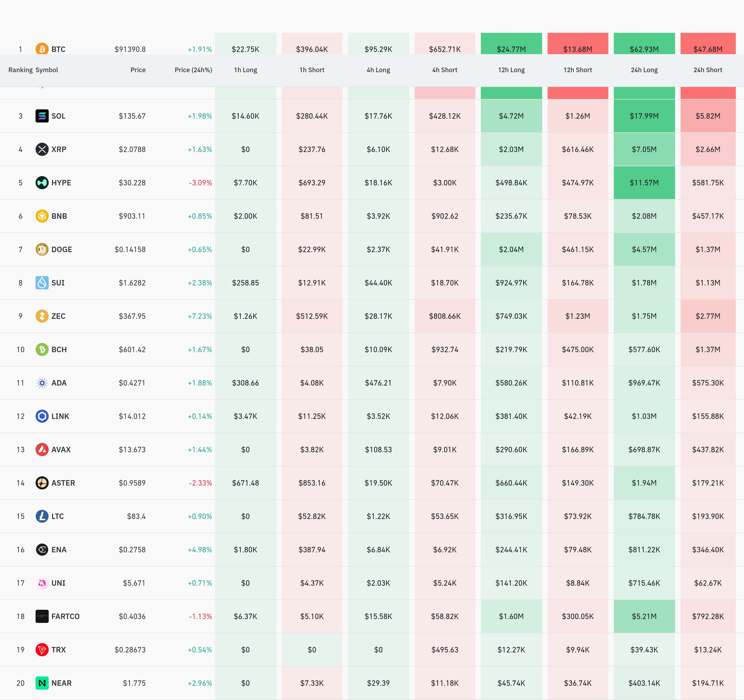
Task: Open the FARTCO symbol link
Action: 65,616
